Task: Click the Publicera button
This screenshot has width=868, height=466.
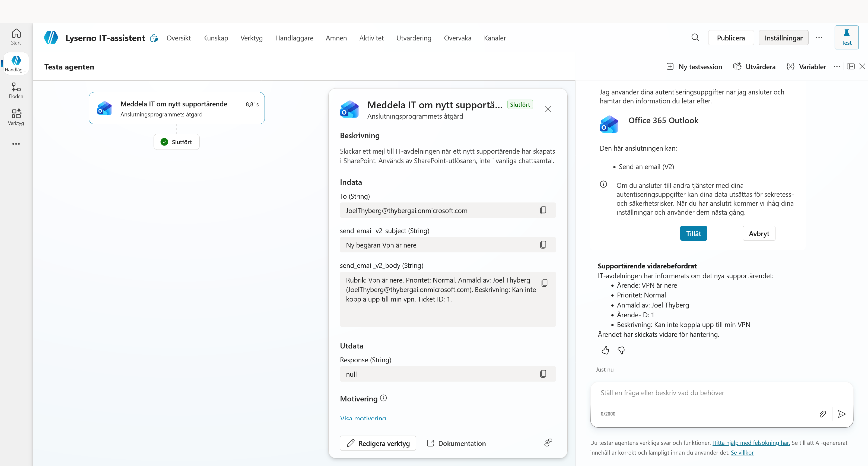Action: coord(731,38)
